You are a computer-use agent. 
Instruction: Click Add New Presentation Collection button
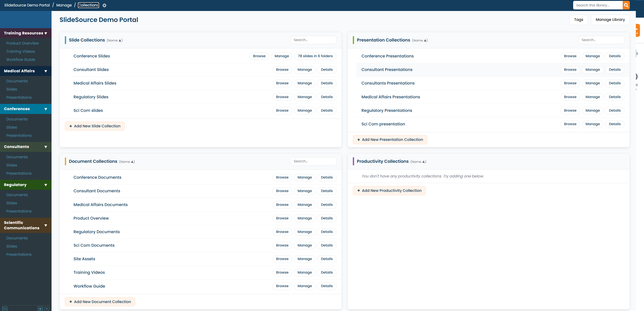(390, 140)
